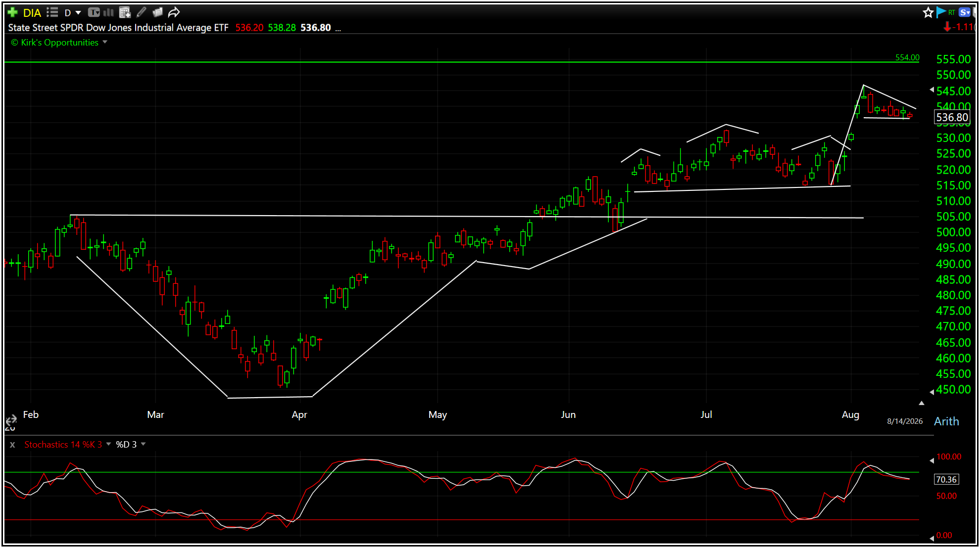This screenshot has width=980, height=548.
Task: Open the Stochastics %K settings dropdown arrow
Action: coord(108,444)
